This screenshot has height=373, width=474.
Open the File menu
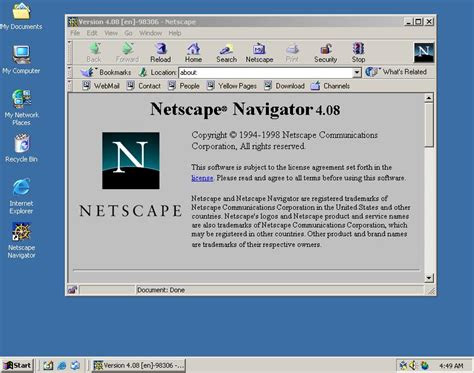coord(75,33)
